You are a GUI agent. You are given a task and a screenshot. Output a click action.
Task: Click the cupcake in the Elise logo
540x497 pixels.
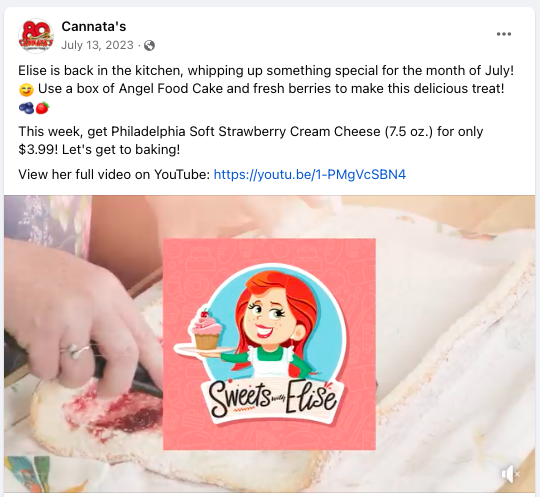[207, 330]
